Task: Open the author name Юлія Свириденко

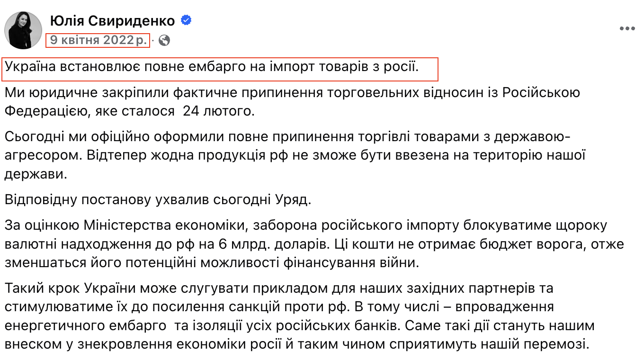Action: 112,20
